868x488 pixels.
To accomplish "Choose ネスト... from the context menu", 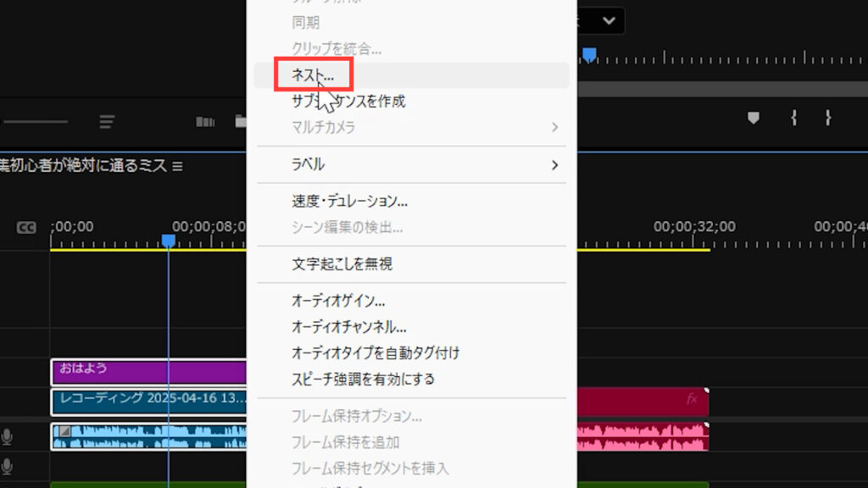I will (411, 75).
